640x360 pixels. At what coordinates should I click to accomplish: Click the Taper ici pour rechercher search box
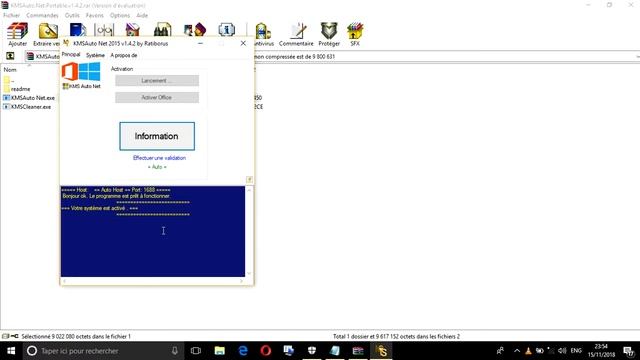[x=102, y=351]
